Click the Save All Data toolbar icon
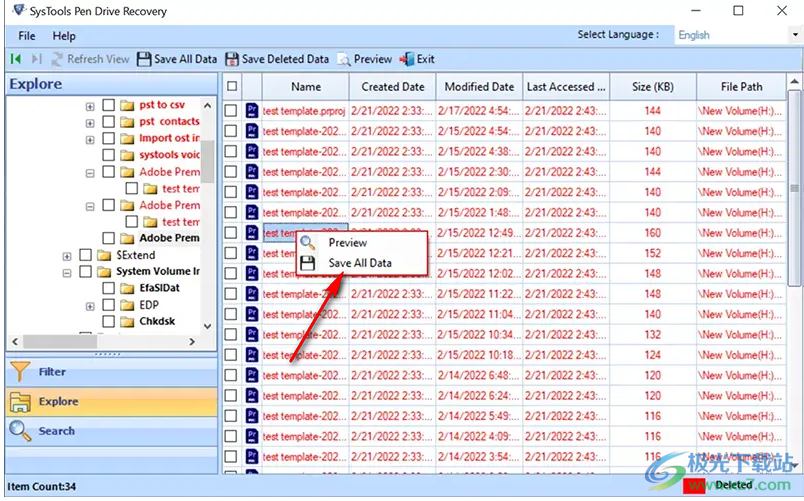The image size is (804, 501). pos(144,59)
